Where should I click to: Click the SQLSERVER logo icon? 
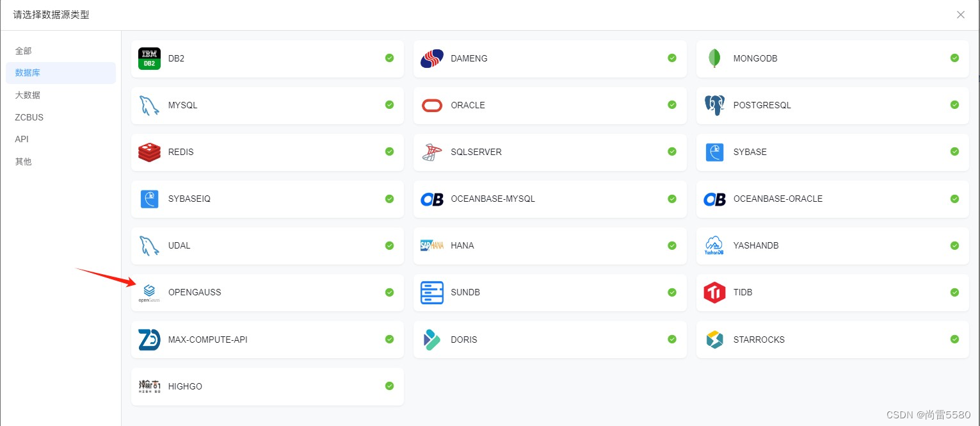tap(432, 152)
